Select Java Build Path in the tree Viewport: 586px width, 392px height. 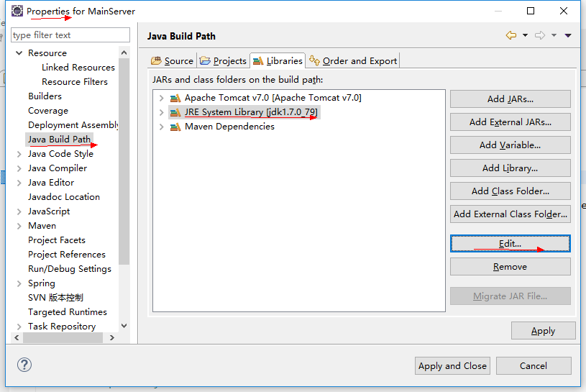click(59, 140)
